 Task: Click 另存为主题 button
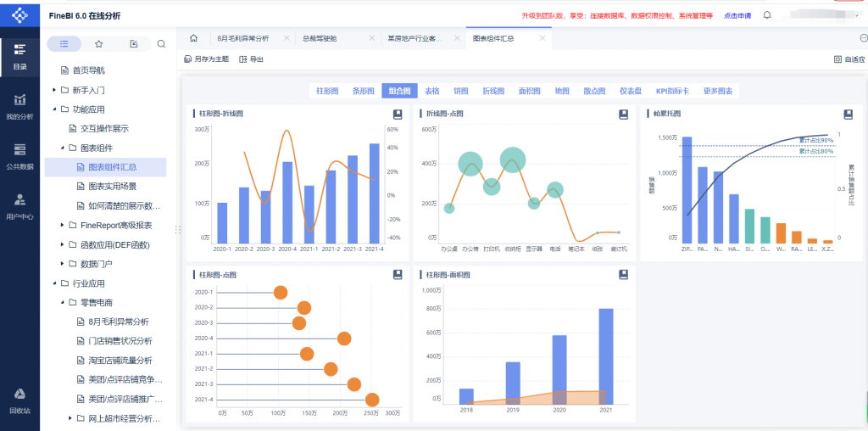pos(206,59)
